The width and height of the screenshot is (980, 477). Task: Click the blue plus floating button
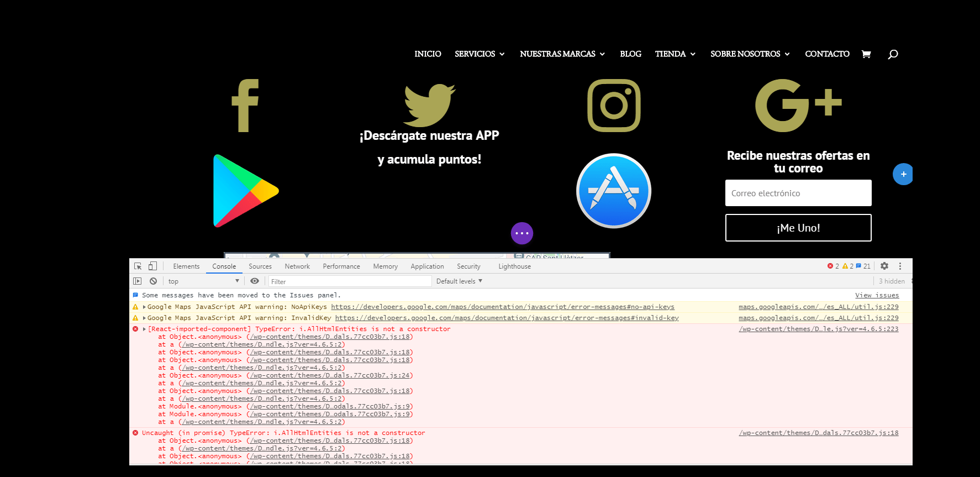[903, 174]
